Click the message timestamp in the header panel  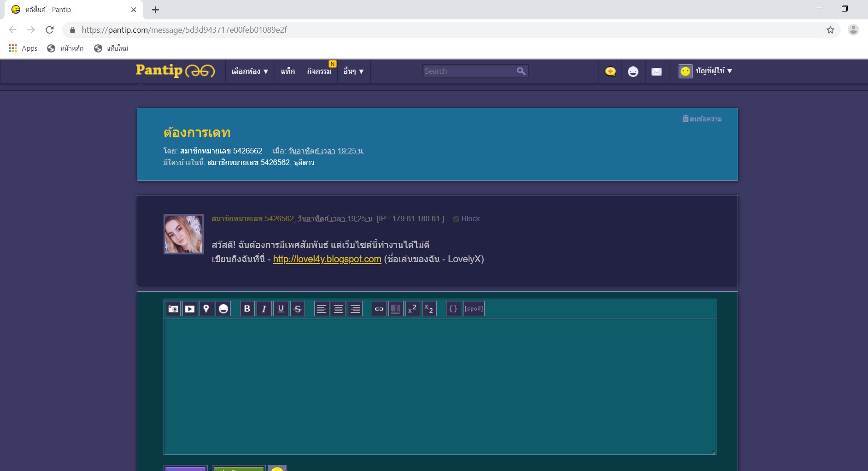326,151
